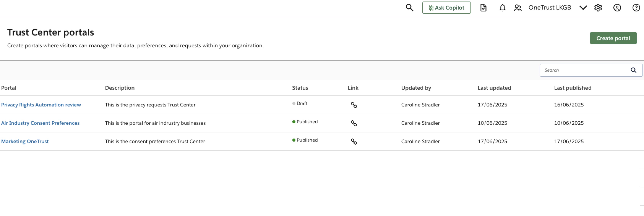This screenshot has width=644, height=216.
Task: Click the Create portal button
Action: (x=613, y=38)
